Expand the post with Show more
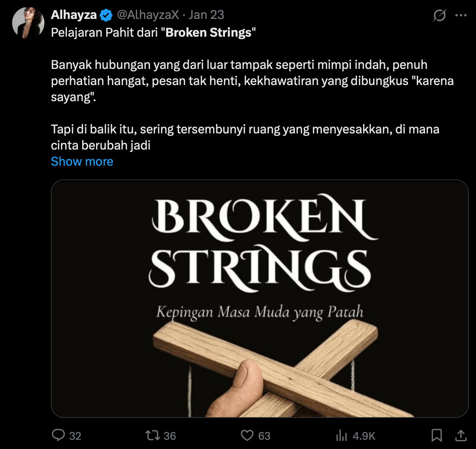 click(82, 162)
